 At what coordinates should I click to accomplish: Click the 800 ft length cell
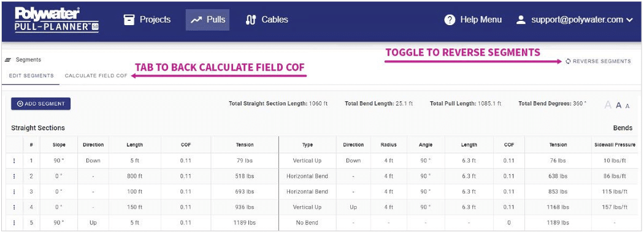[135, 177]
